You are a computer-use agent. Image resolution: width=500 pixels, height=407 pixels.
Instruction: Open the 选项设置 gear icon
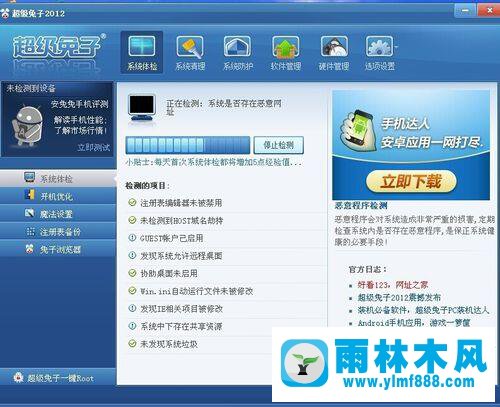[x=379, y=47]
